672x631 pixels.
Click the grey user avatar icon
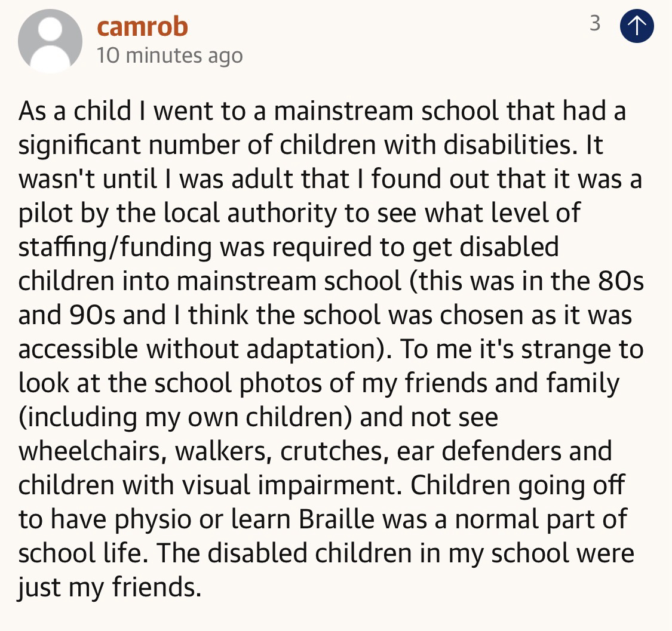(50, 41)
